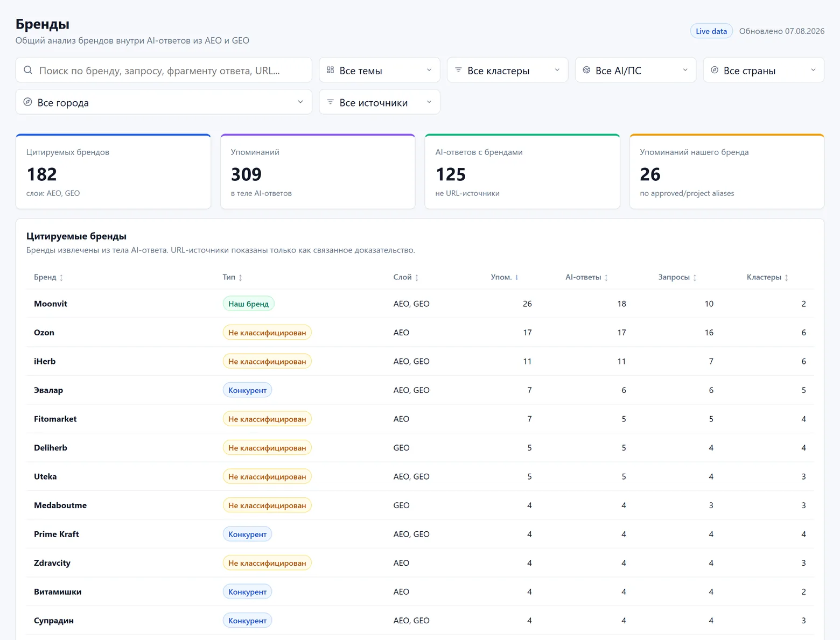The width and height of the screenshot is (840, 640).
Task: Open the Все AI/ПС dropdown
Action: pos(636,70)
